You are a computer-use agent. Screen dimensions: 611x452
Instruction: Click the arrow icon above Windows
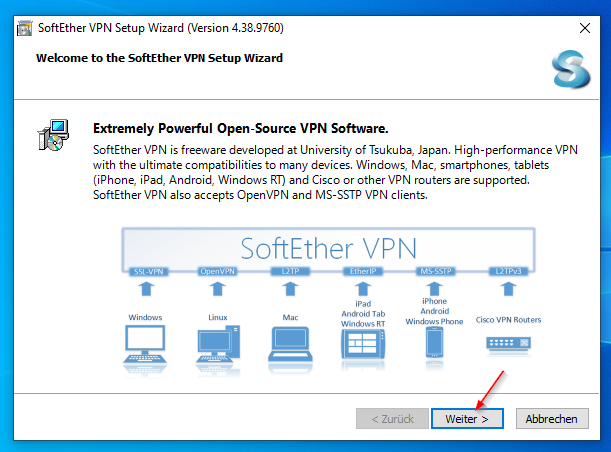pos(146,289)
